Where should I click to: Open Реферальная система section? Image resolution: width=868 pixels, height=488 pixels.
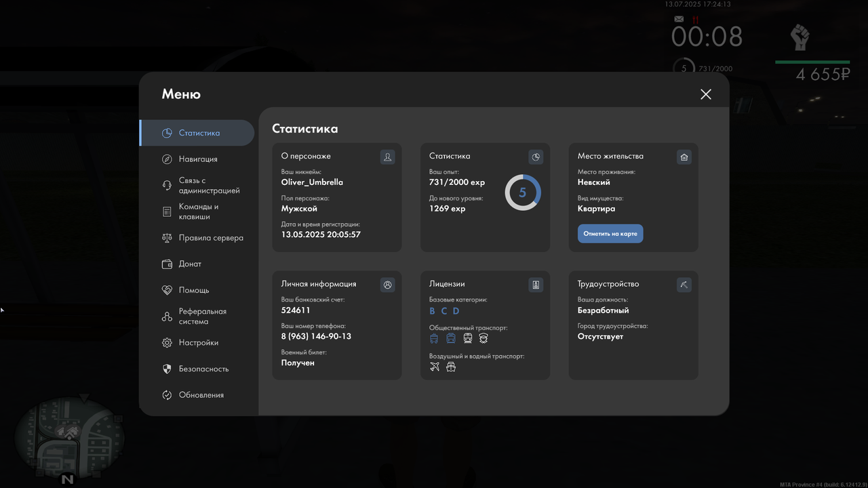coord(197,317)
